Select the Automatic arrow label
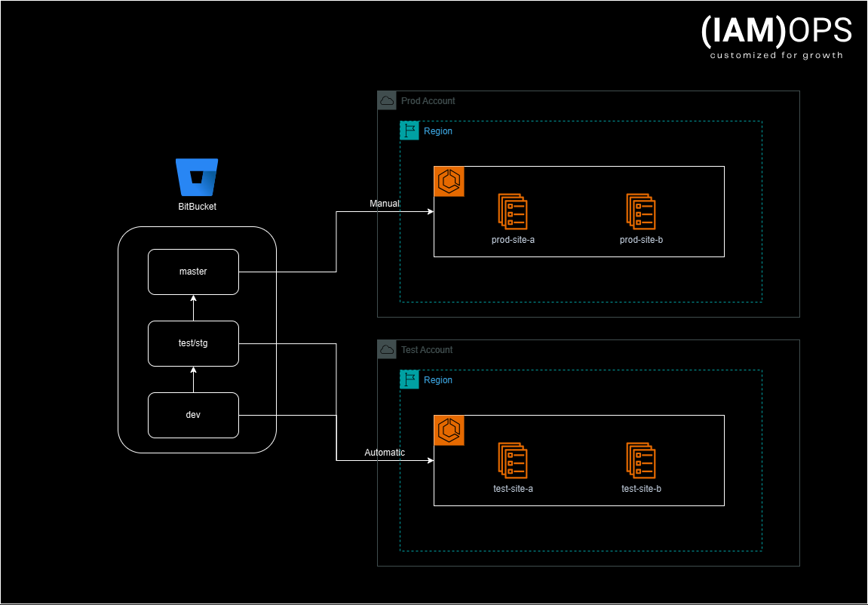The width and height of the screenshot is (868, 605). pyautogui.click(x=385, y=452)
